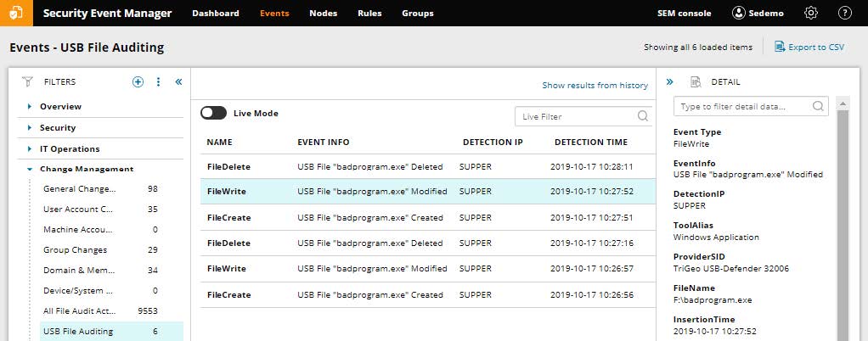Viewport: 868px width, 341px height.
Task: Select the FileDelete event at 10:28:11
Action: pos(428,166)
